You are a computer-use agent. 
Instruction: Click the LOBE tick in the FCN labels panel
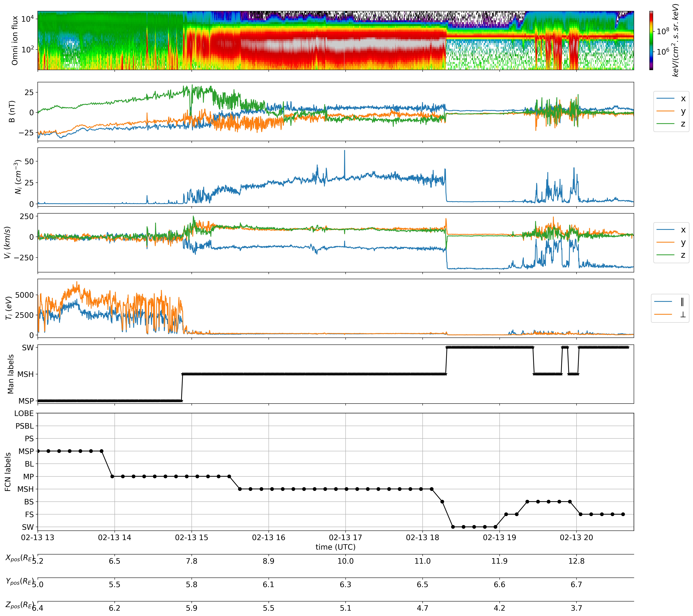tap(24, 414)
